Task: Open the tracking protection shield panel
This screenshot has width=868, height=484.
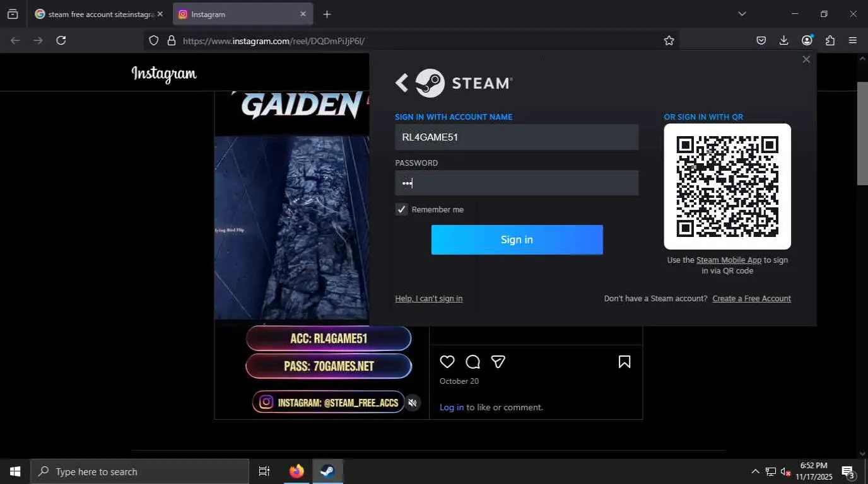Action: 154,40
